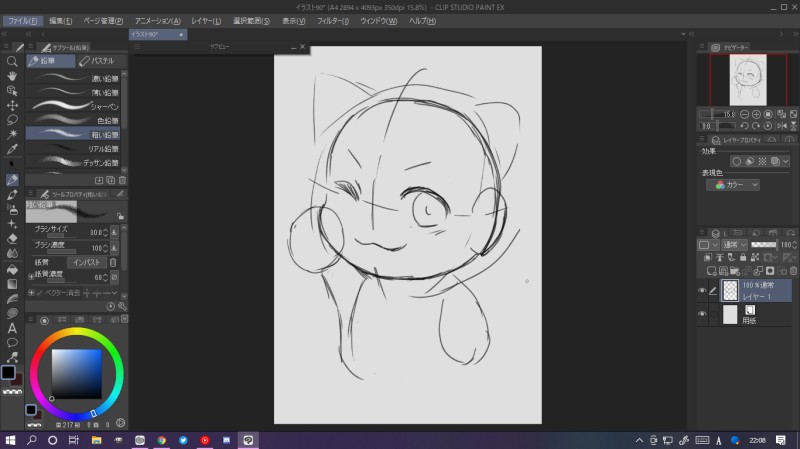This screenshot has height=449, width=800.
Task: Open ベクター消去 mode dropdown arrow
Action: tap(114, 293)
